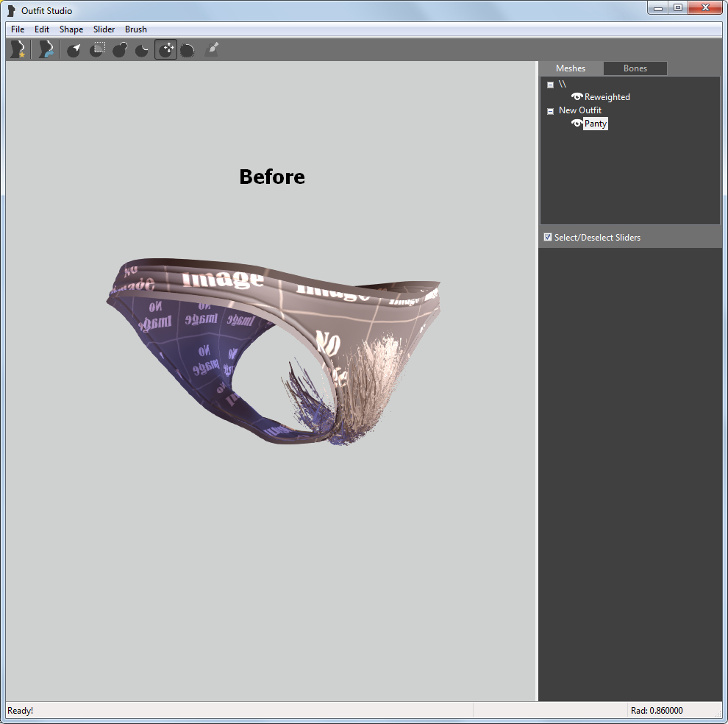
Task: Click the Load Outfit icon with blue arrow
Action: pyautogui.click(x=46, y=49)
